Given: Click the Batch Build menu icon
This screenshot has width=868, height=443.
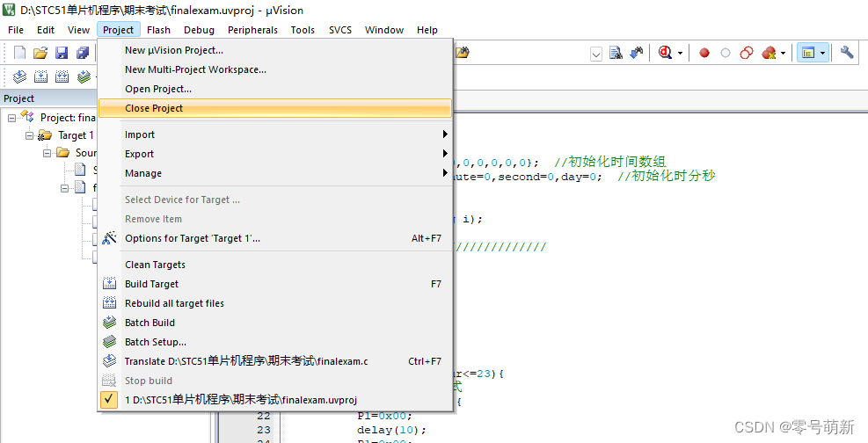Looking at the screenshot, I should tap(110, 323).
